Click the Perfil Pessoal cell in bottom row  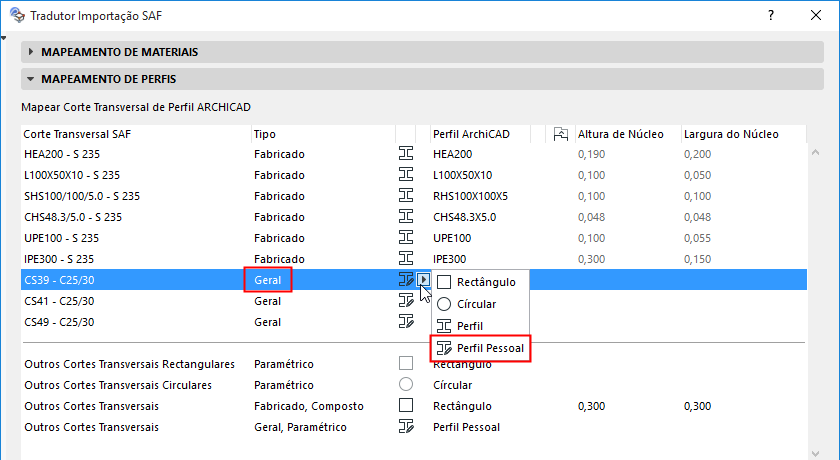[x=466, y=427]
